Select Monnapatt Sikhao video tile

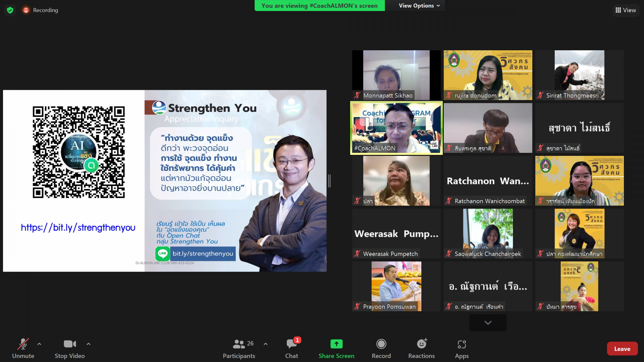click(396, 75)
